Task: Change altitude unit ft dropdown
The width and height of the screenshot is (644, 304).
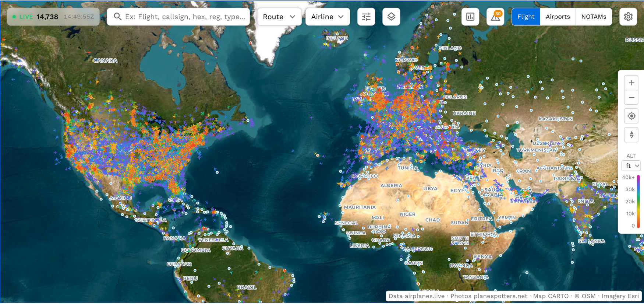Action: [x=631, y=166]
